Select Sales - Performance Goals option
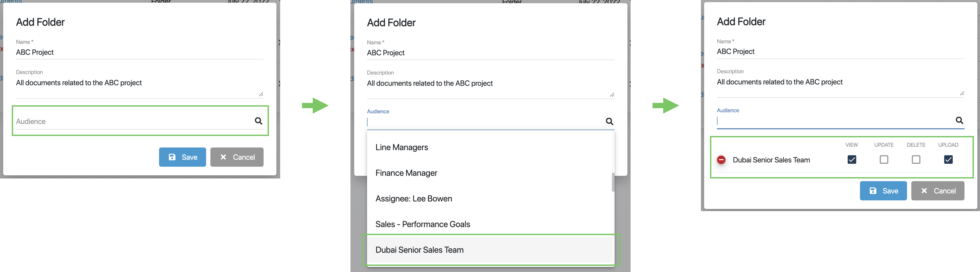The width and height of the screenshot is (980, 272). click(x=422, y=224)
